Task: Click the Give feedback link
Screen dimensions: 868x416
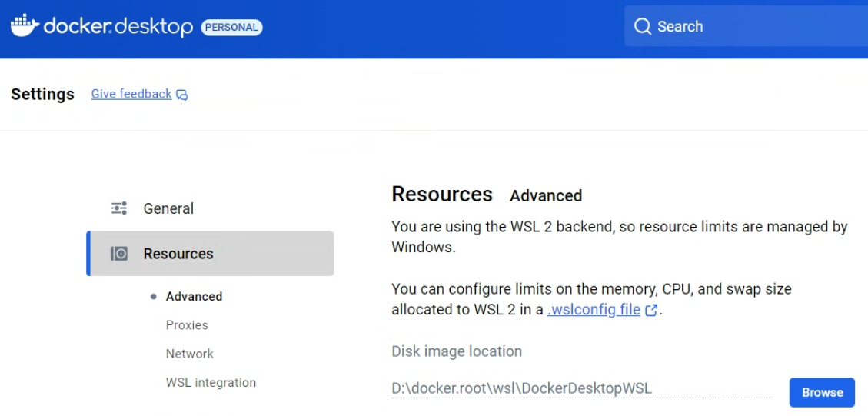Action: 131,94
